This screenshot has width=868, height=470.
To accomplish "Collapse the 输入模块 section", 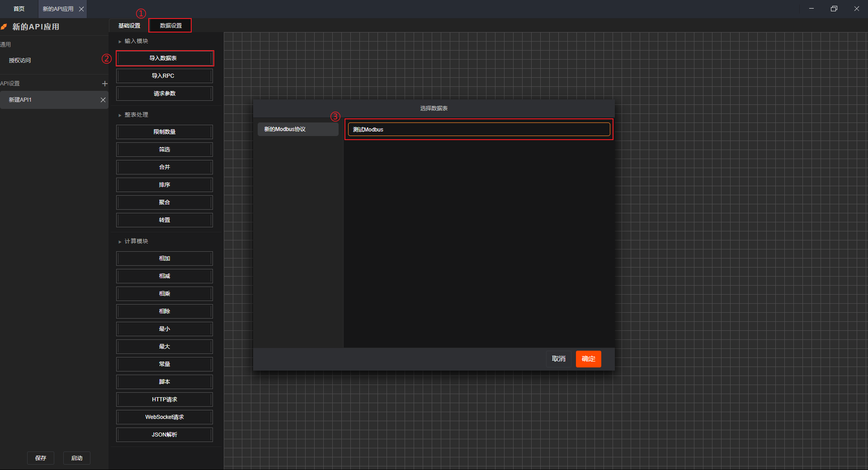I will [120, 42].
